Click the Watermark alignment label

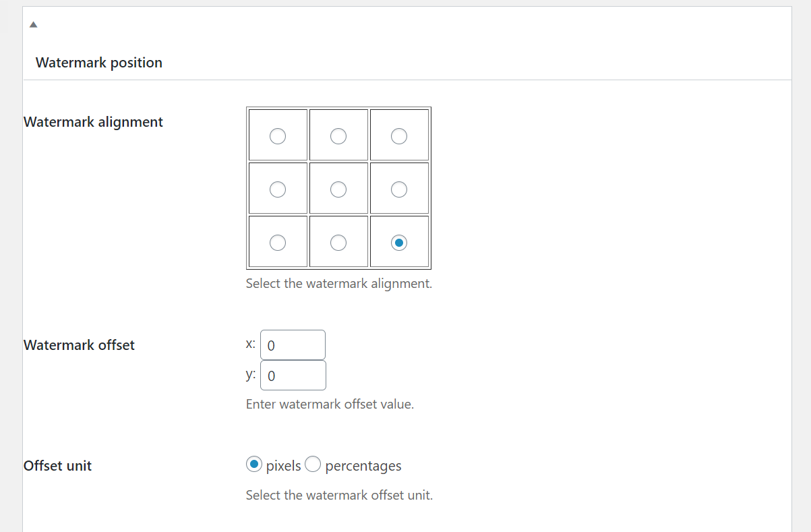(x=93, y=122)
